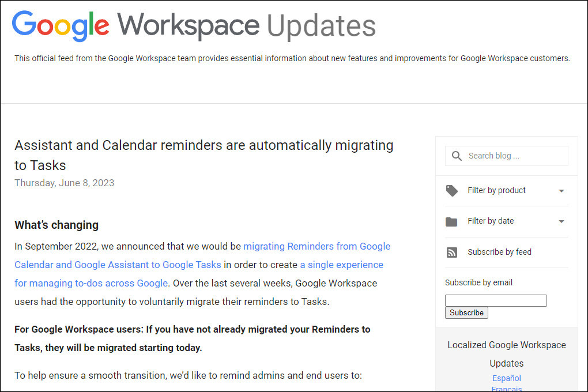Click the magnifier search icon

[457, 156]
